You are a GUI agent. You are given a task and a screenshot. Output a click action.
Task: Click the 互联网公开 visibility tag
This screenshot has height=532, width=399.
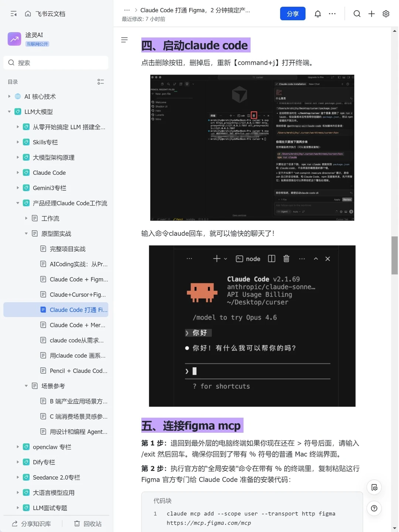(37, 44)
